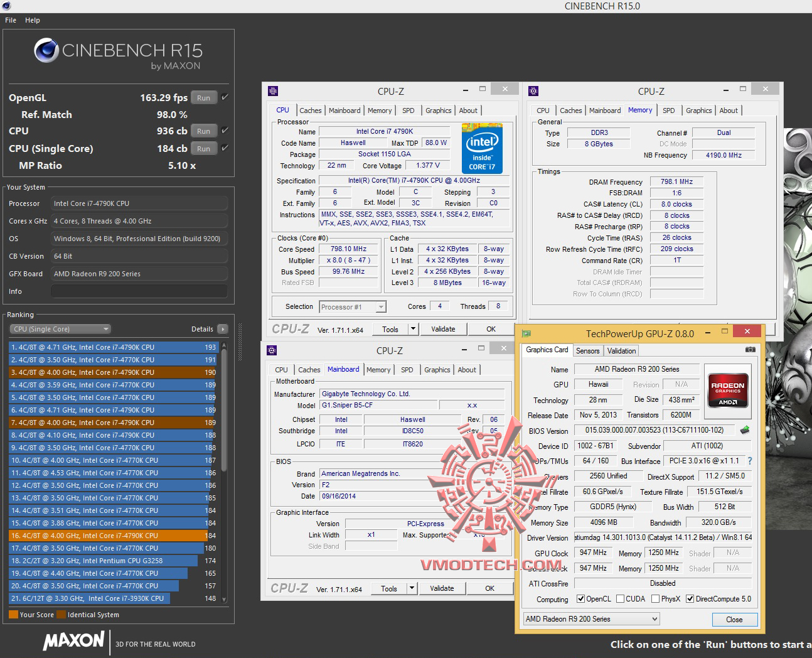812x658 pixels.
Task: Click the Radeon Graphics logo in GPU-Z
Action: (728, 391)
